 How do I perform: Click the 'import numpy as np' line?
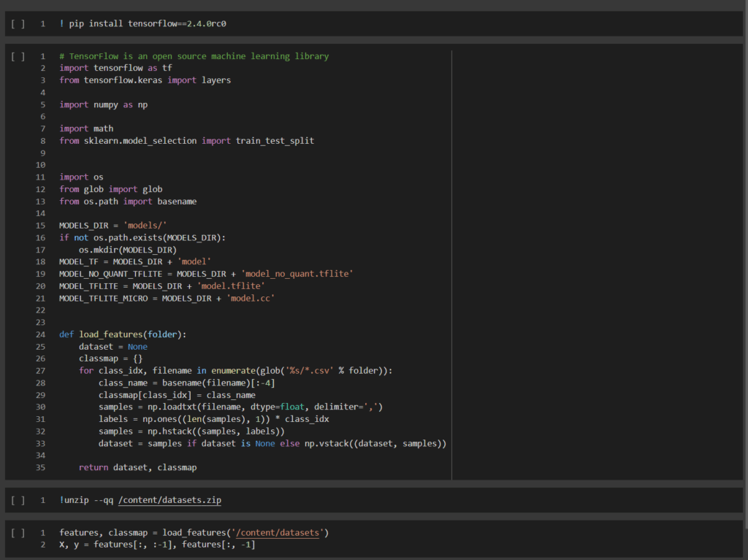click(104, 104)
